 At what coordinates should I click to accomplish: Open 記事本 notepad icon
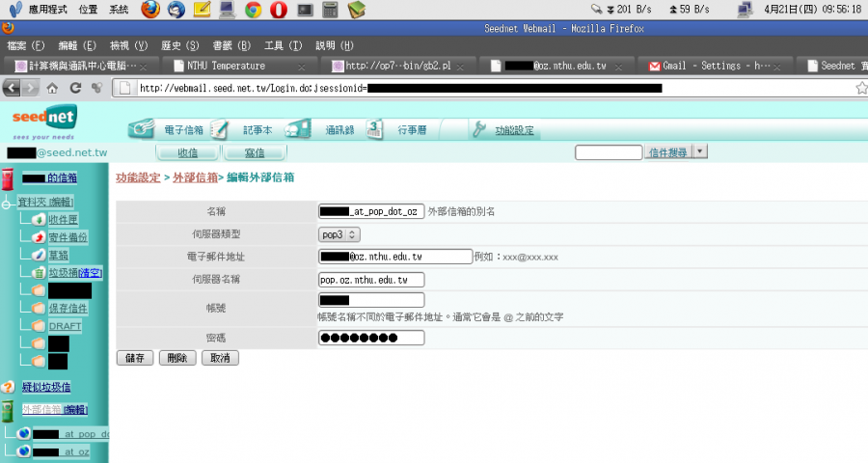coord(220,129)
